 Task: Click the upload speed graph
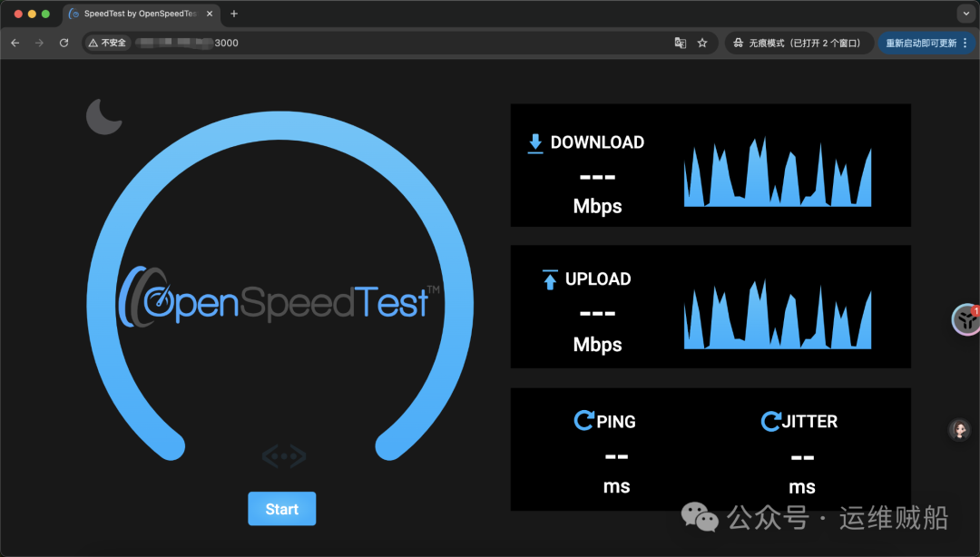point(778,314)
